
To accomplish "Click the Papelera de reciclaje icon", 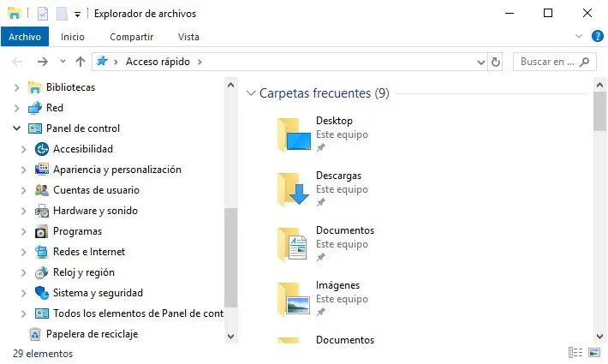I will tap(35, 334).
